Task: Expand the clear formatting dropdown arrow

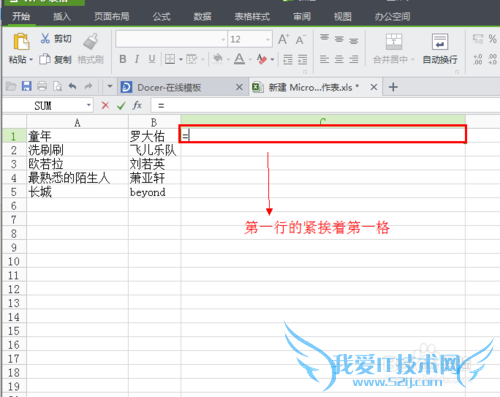Action: point(272,60)
